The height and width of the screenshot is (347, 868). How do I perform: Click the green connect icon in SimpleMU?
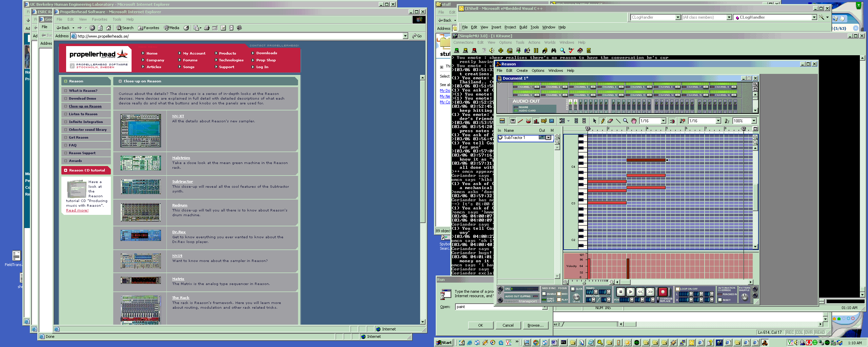(x=456, y=50)
